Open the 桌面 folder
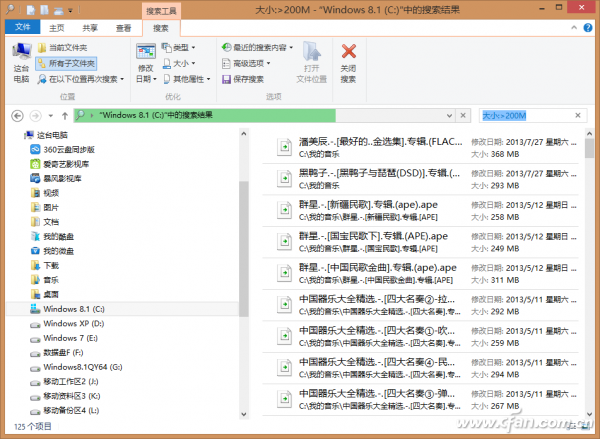The height and width of the screenshot is (439, 600). click(45, 295)
